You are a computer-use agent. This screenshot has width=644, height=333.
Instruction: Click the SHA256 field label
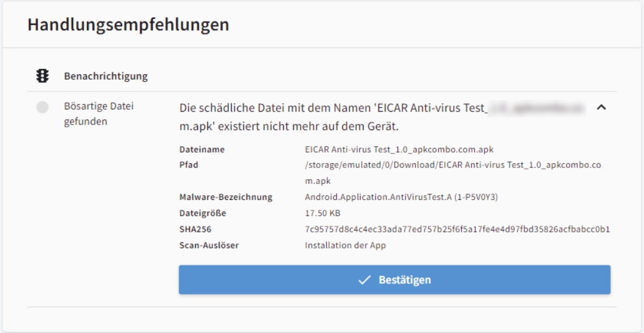pyautogui.click(x=195, y=229)
